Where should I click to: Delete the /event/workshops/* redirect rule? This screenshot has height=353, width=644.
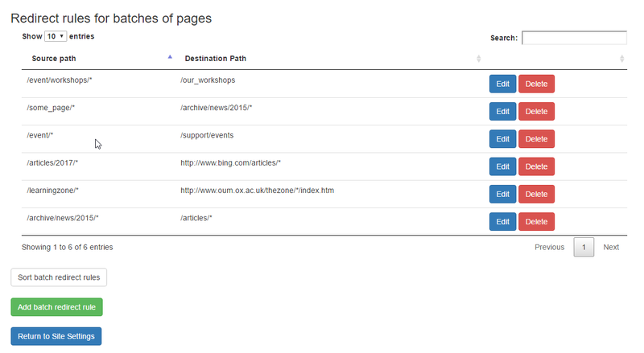536,84
